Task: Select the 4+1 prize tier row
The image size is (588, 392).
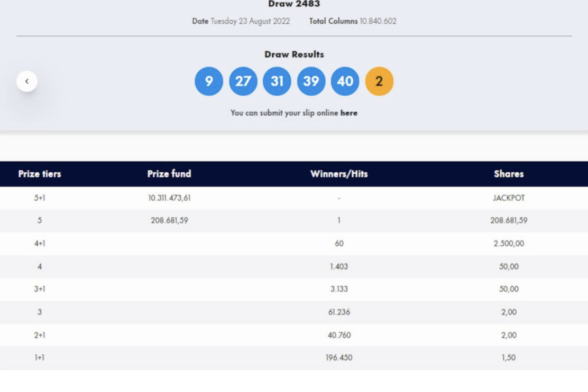Action: [x=40, y=244]
